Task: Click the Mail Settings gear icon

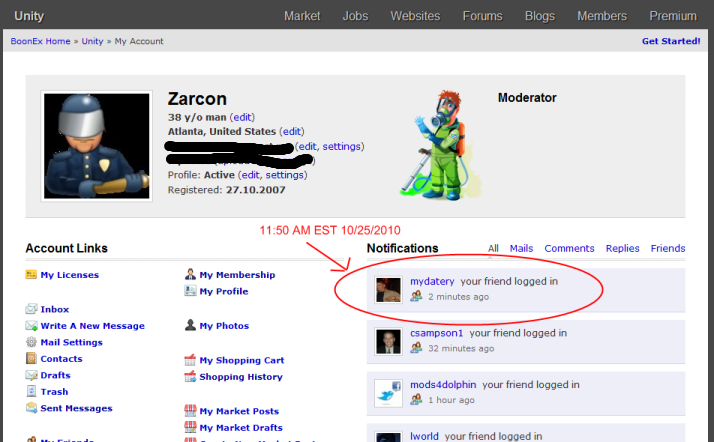Action: pos(31,342)
